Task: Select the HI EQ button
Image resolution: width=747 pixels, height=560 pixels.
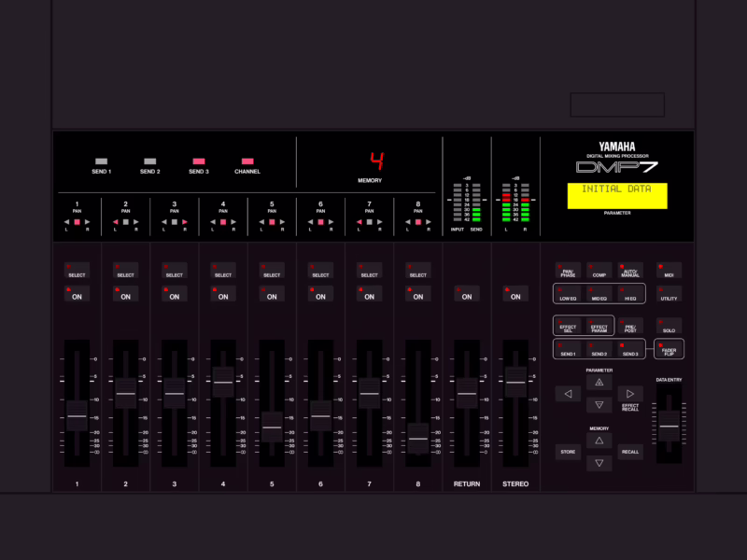Action: coord(630,293)
